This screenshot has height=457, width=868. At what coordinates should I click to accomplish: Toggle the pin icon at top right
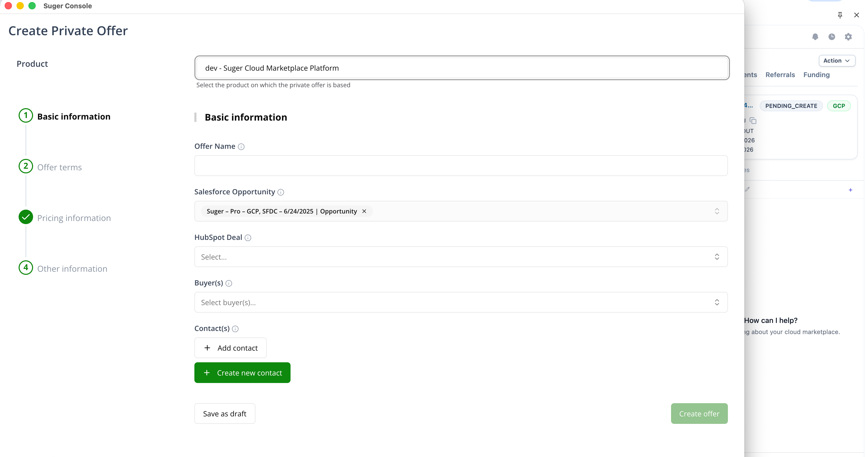coord(840,15)
